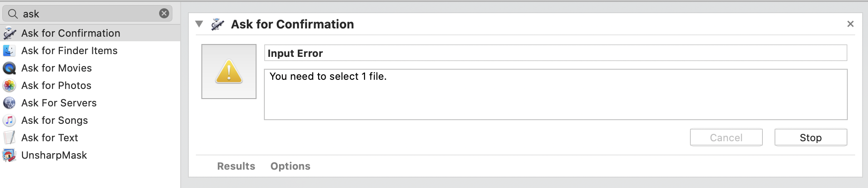This screenshot has width=868, height=188.
Task: Click the search field containing 'ask'
Action: (x=87, y=14)
